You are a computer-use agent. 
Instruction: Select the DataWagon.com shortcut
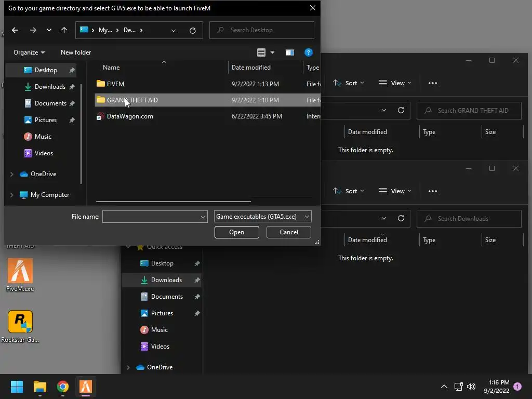208,116
